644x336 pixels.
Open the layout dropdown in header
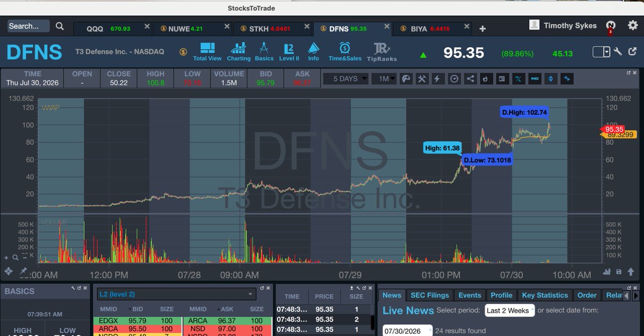(601, 52)
